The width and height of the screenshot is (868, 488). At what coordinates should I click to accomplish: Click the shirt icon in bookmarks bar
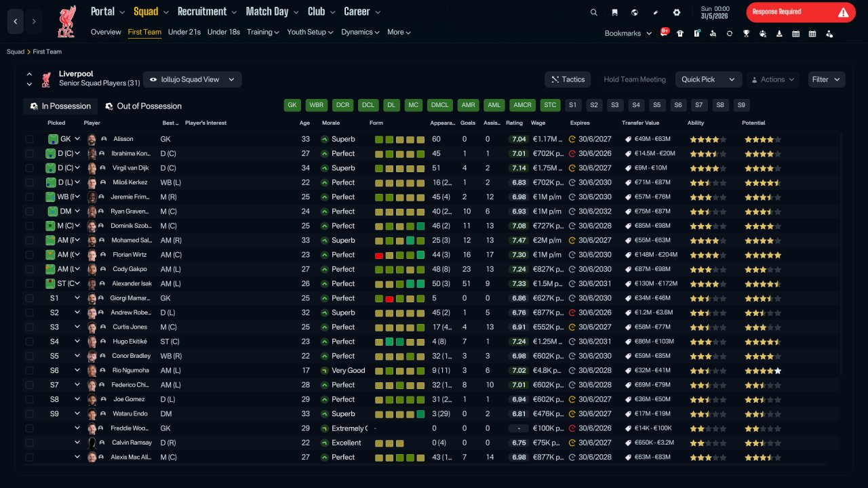pyautogui.click(x=680, y=33)
